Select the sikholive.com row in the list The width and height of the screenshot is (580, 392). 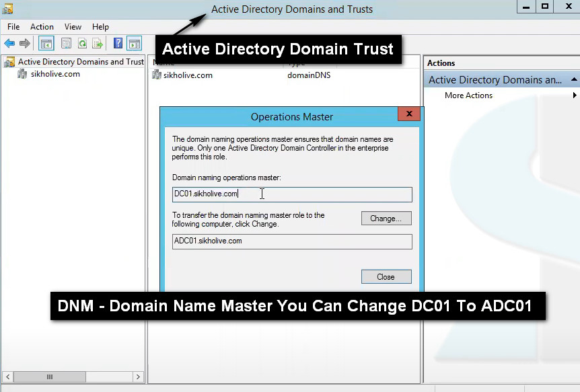pyautogui.click(x=188, y=75)
